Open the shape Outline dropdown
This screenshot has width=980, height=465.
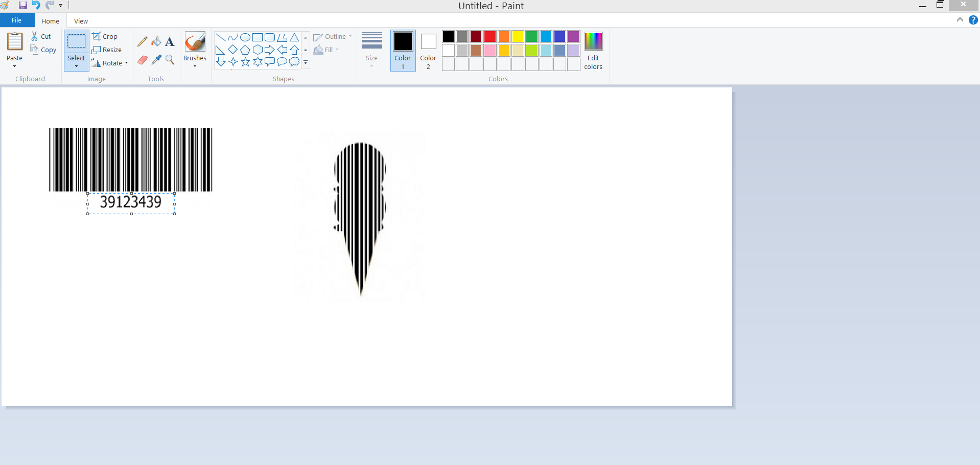(x=333, y=36)
